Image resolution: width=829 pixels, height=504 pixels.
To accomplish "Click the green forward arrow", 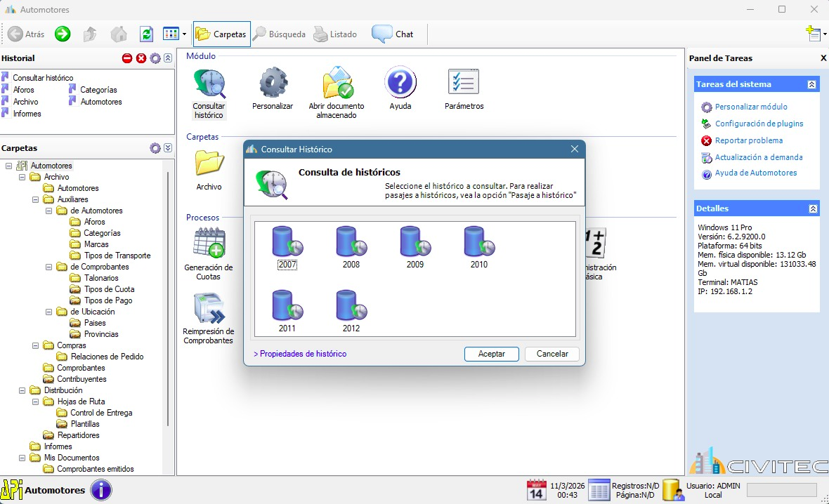I will pyautogui.click(x=63, y=34).
